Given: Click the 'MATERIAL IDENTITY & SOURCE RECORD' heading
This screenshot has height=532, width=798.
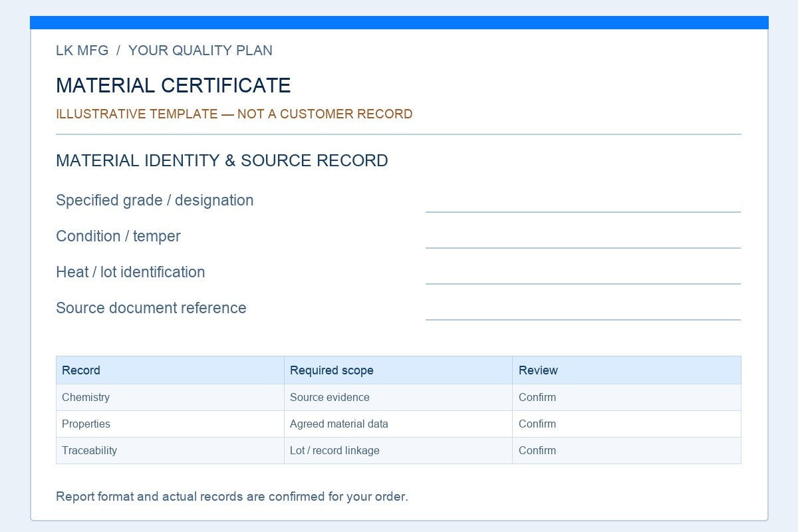Looking at the screenshot, I should [222, 160].
